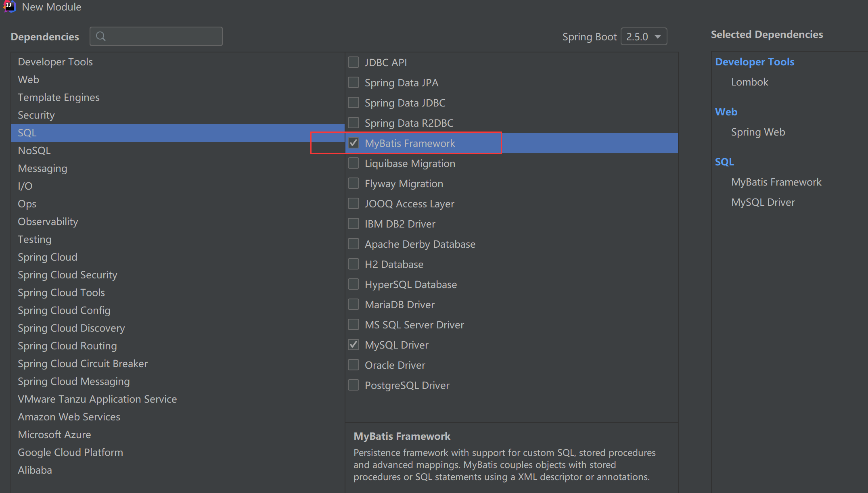Viewport: 868px width, 493px height.
Task: Choose the I/O category
Action: 178,186
